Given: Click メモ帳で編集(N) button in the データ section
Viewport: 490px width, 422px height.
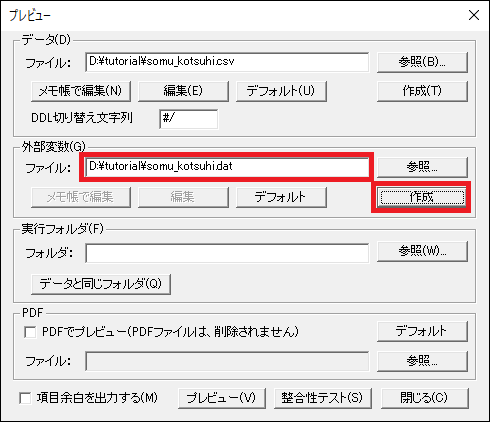Looking at the screenshot, I should (x=81, y=91).
